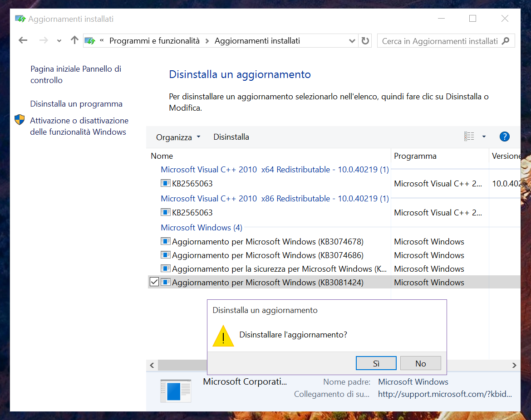Sort by the Versione column header
531x420 pixels.
click(x=506, y=156)
